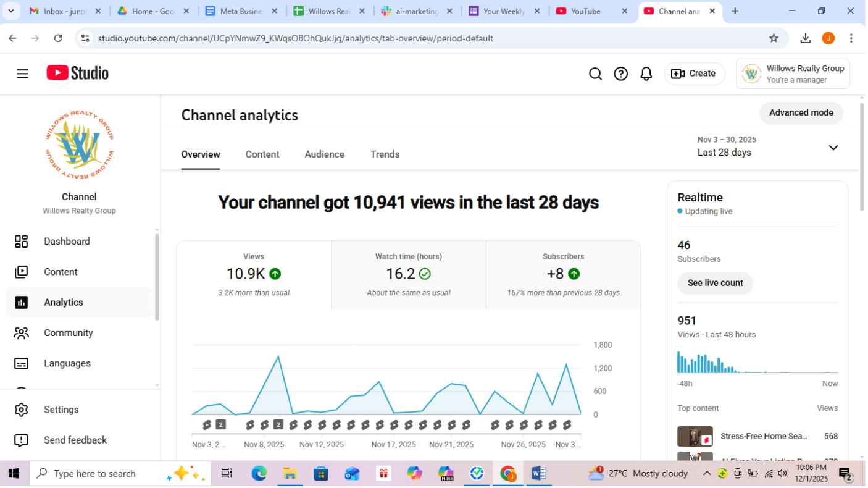The height and width of the screenshot is (488, 868).
Task: Select Content in the Studio sidebar
Action: [x=61, y=272]
